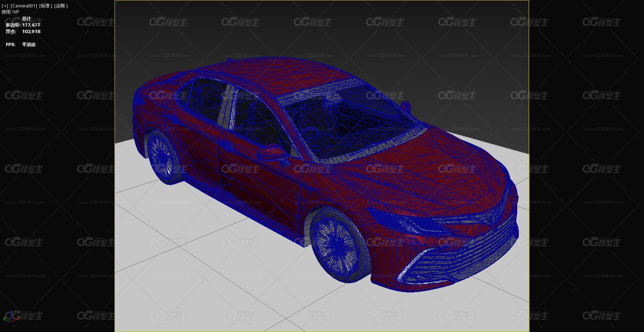
Task: Open the [标准] viewport quality menu
Action: point(46,6)
